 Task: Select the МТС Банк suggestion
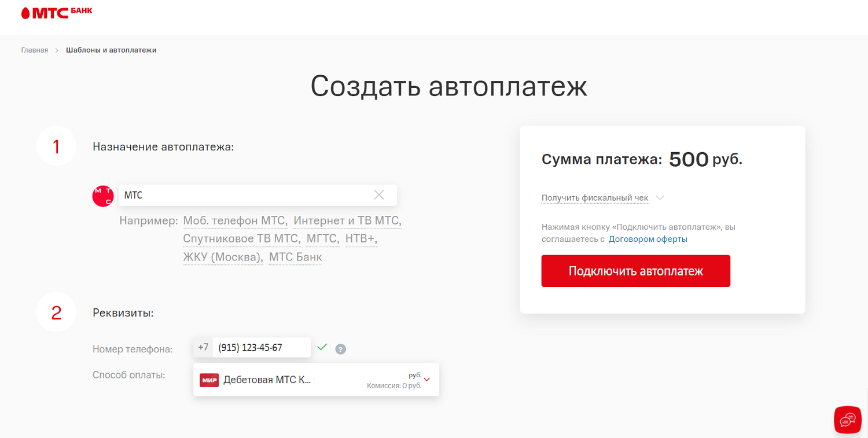pos(296,257)
